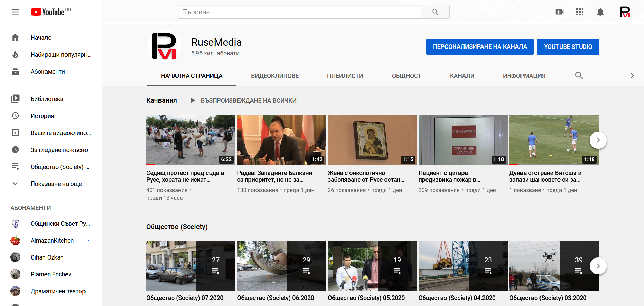Click the Общество playlist icon in sidebar
The image size is (644, 306).
coord(15,167)
